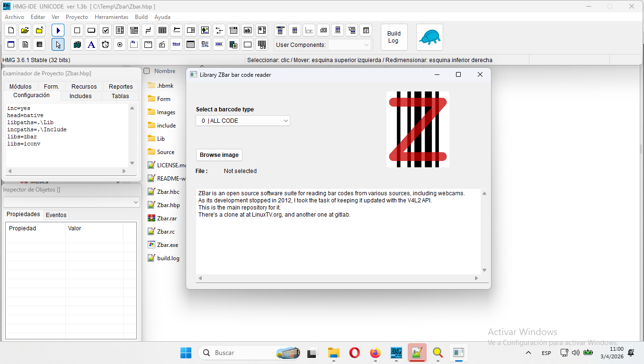Pick the ProgressBar control tool
The width and height of the screenshot is (644, 364).
tap(219, 45)
